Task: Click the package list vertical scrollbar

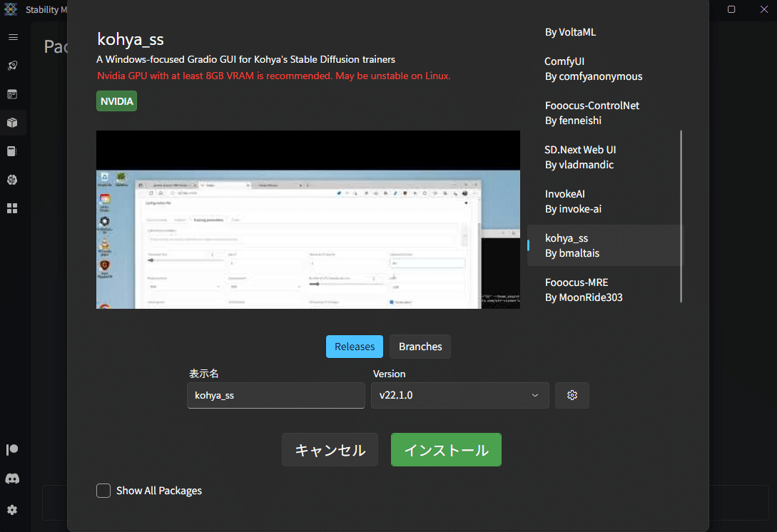Action: click(x=681, y=216)
